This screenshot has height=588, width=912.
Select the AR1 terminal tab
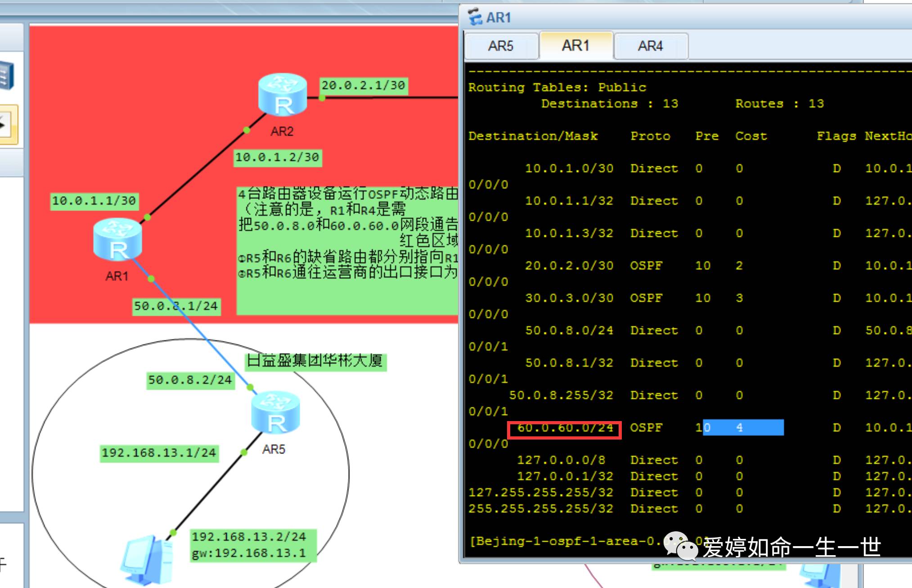pyautogui.click(x=575, y=45)
